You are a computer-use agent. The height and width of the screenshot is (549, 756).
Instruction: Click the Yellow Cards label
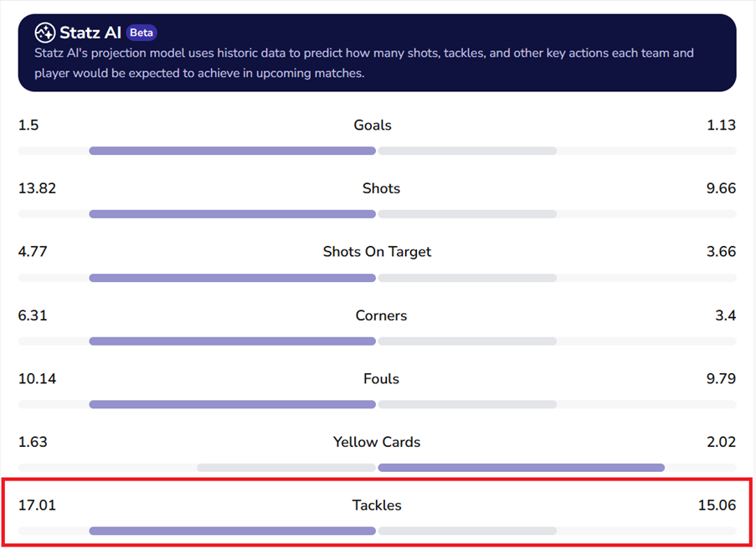[377, 442]
